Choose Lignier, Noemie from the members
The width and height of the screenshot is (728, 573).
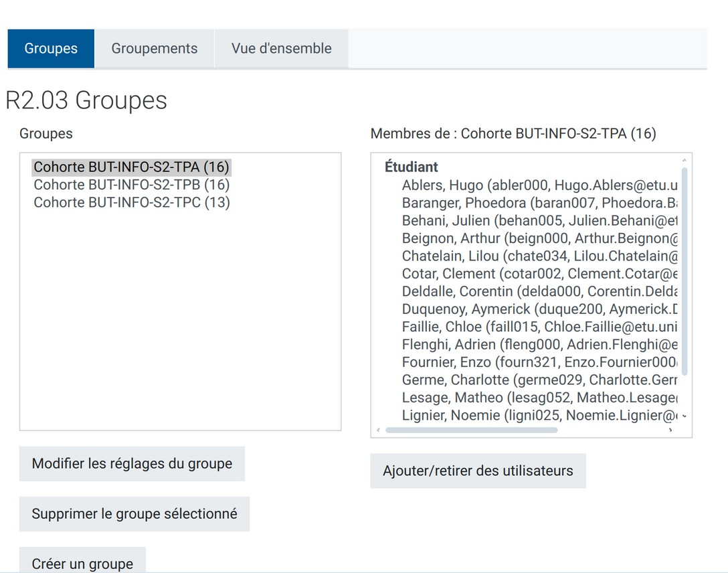tap(539, 416)
